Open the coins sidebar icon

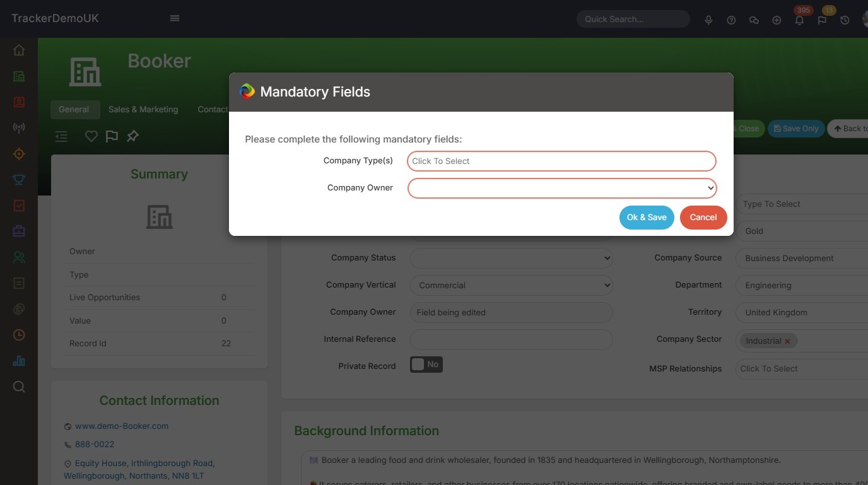click(x=19, y=309)
